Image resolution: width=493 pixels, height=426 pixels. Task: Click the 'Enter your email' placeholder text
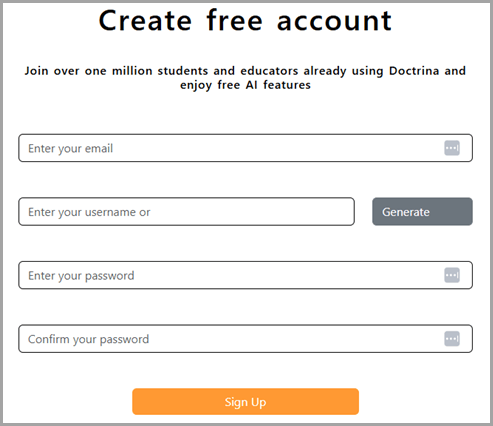(x=70, y=148)
